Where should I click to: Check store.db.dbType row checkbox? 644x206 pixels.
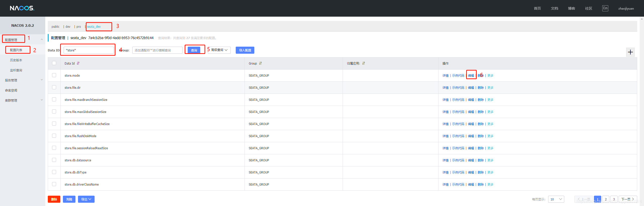tap(54, 172)
